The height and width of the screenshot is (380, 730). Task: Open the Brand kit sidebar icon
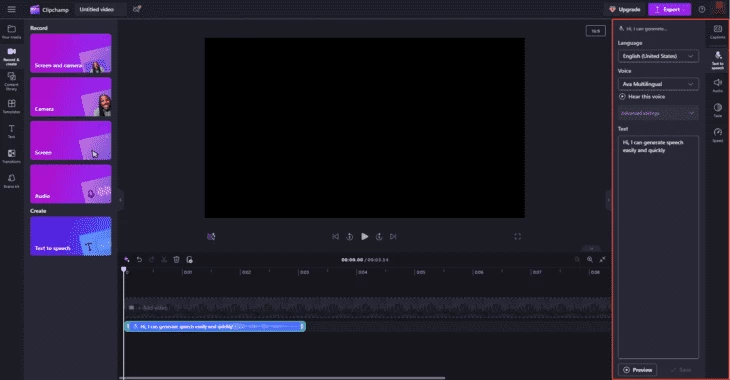[12, 181]
